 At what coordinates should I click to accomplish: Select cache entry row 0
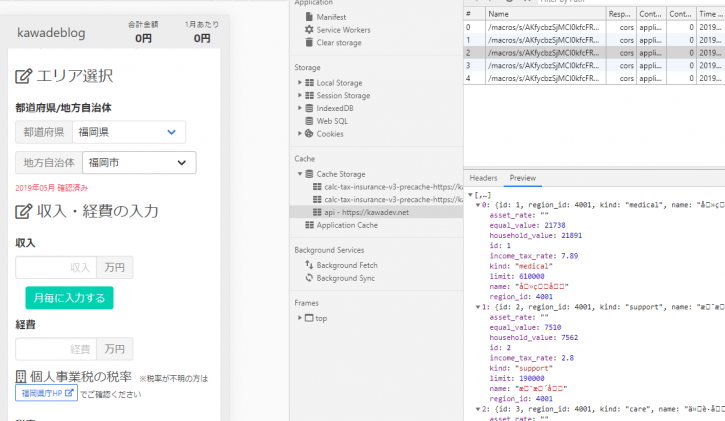(x=594, y=27)
